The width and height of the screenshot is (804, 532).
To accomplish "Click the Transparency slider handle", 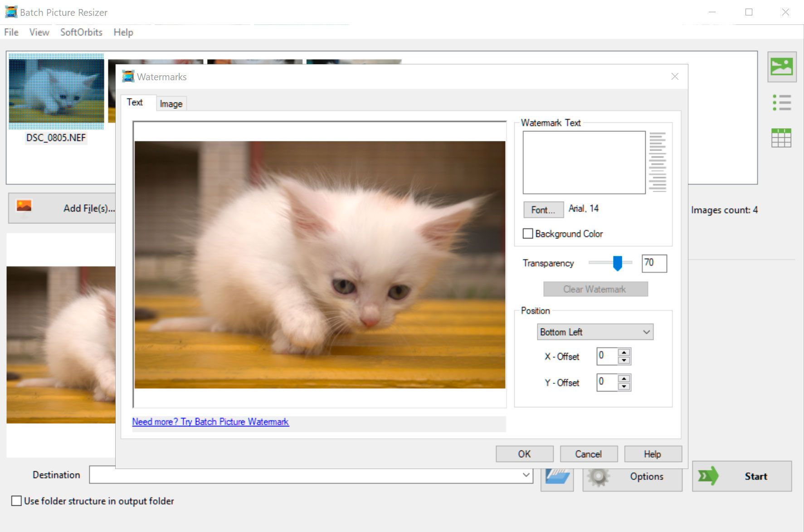I will 617,263.
